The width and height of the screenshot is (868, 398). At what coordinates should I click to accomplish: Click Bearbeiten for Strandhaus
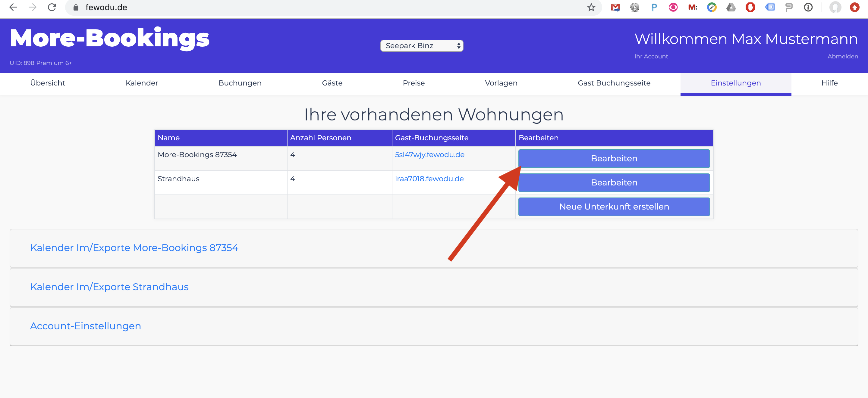point(614,182)
